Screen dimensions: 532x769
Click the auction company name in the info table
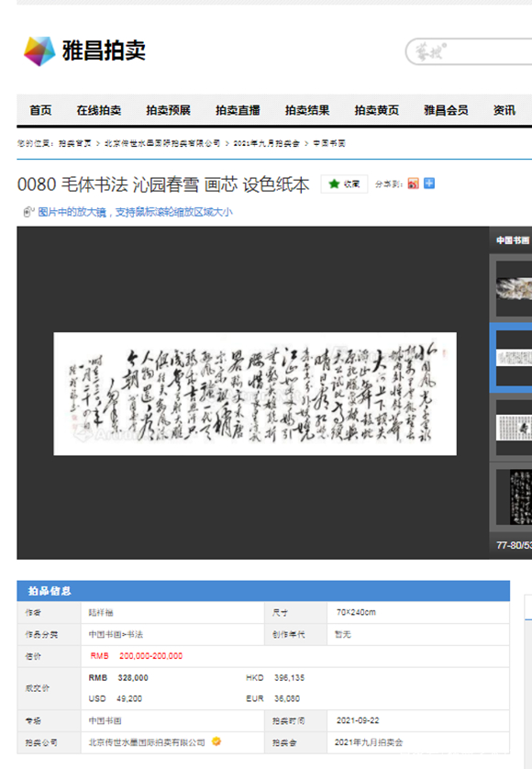pos(147,742)
